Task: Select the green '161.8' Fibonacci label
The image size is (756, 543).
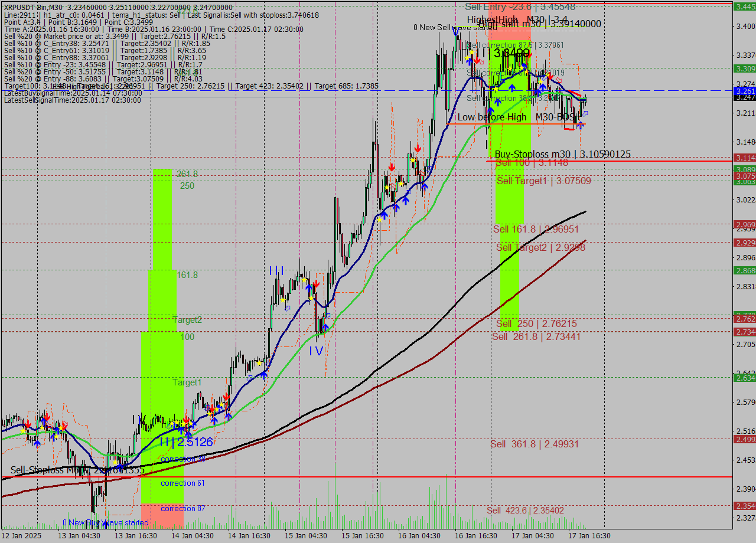Action: [x=187, y=275]
